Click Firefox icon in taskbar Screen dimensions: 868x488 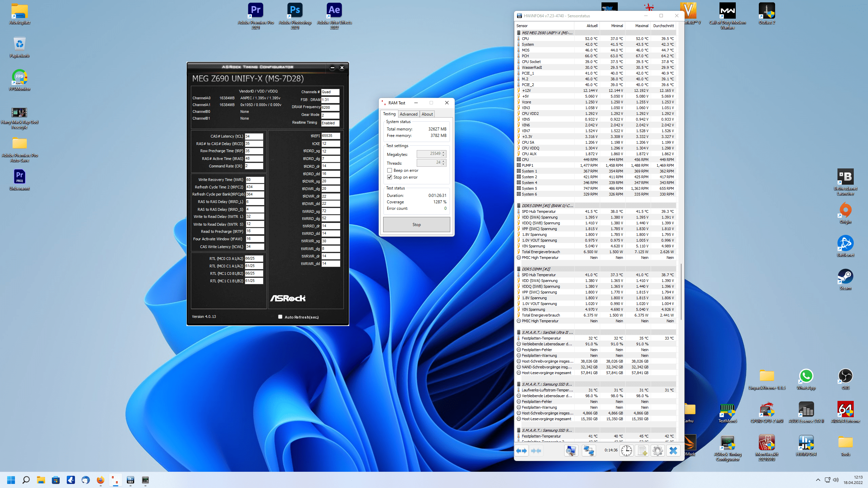pos(100,480)
